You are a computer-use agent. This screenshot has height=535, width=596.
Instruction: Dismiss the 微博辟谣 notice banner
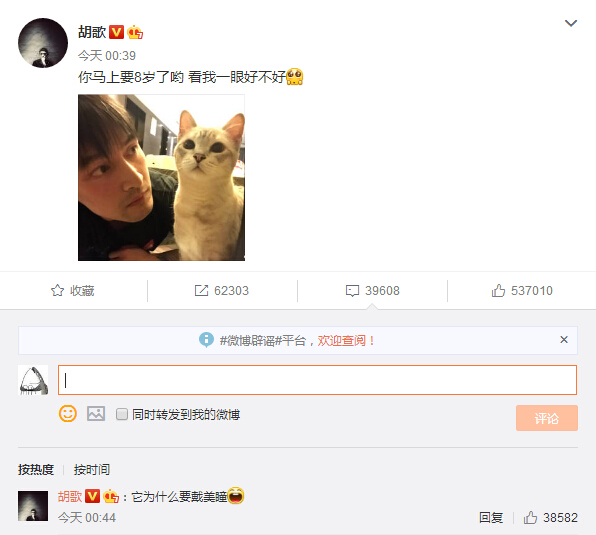click(564, 340)
